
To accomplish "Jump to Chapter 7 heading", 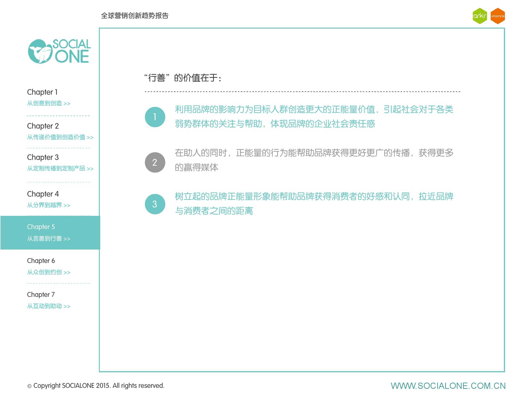I will pos(41,295).
